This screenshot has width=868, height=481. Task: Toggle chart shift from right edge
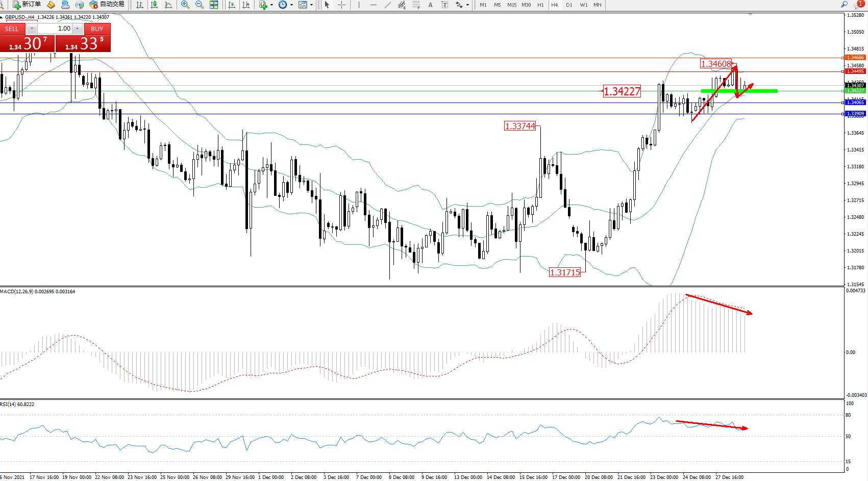[246, 5]
